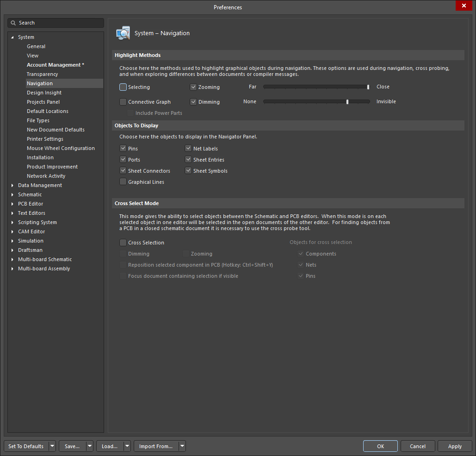Select the Account Management page
This screenshot has height=456, width=476.
coord(55,65)
